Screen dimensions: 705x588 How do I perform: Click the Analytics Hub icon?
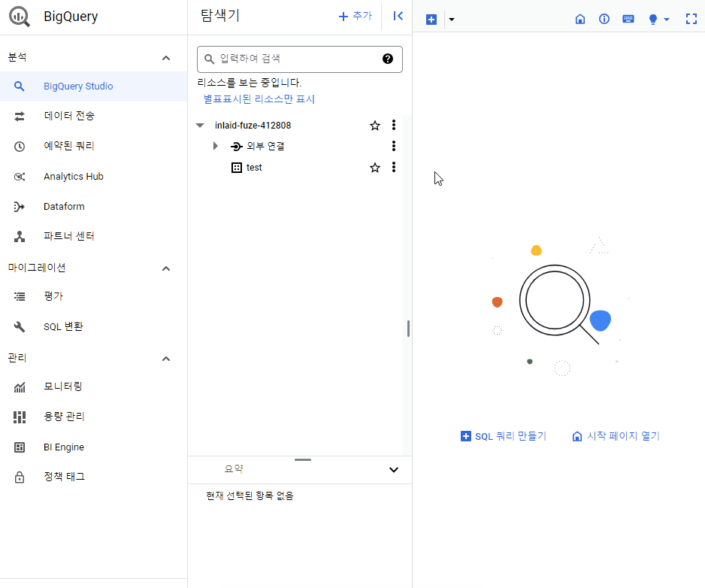(20, 177)
